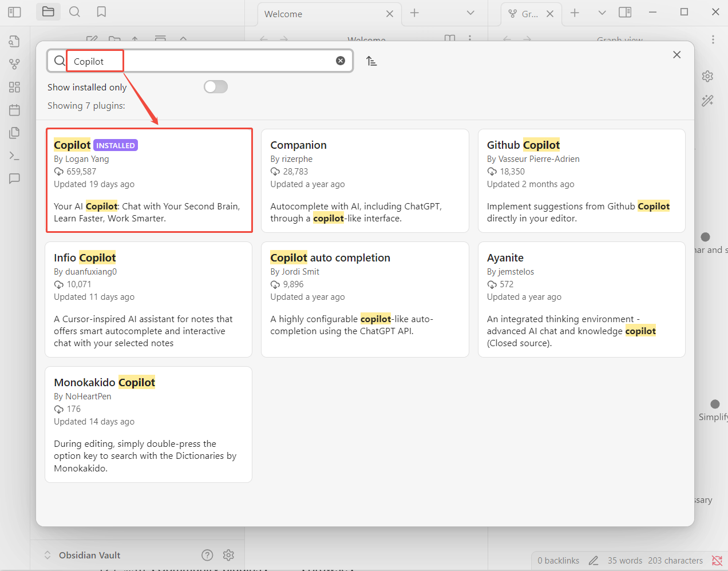Screen dimensions: 728x571
Task: Open Copilot chat icon in the ribbon
Action: click(15, 179)
